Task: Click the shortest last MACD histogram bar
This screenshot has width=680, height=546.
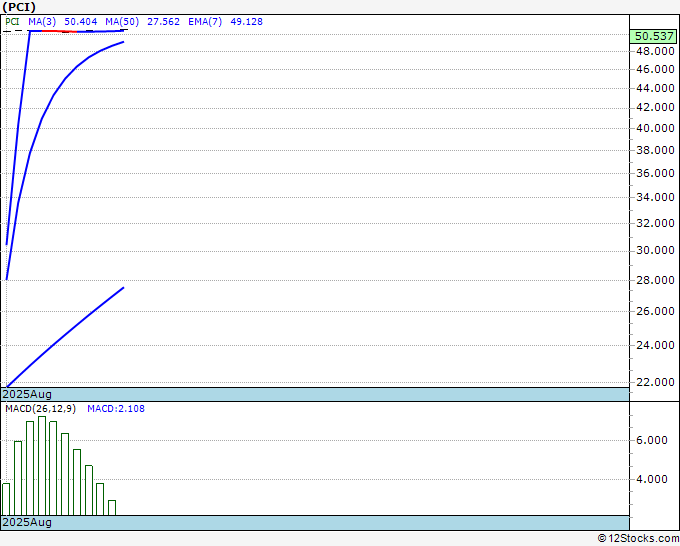Action: (112, 508)
